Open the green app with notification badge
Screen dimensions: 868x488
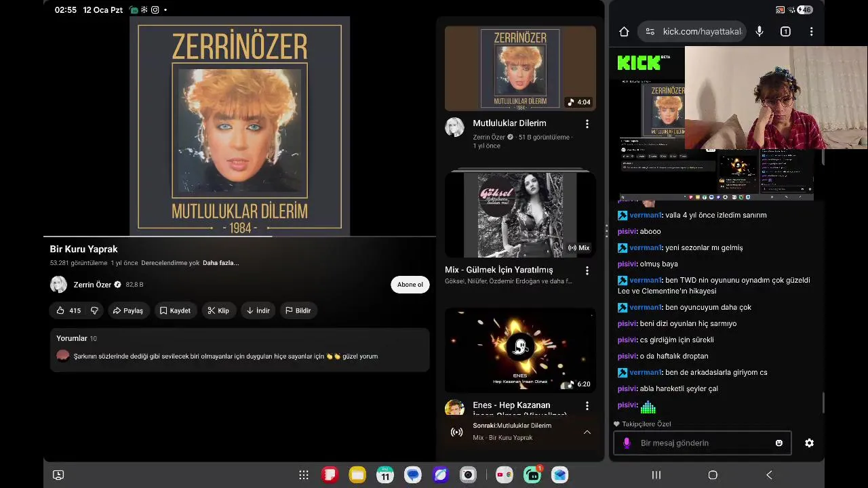point(532,475)
